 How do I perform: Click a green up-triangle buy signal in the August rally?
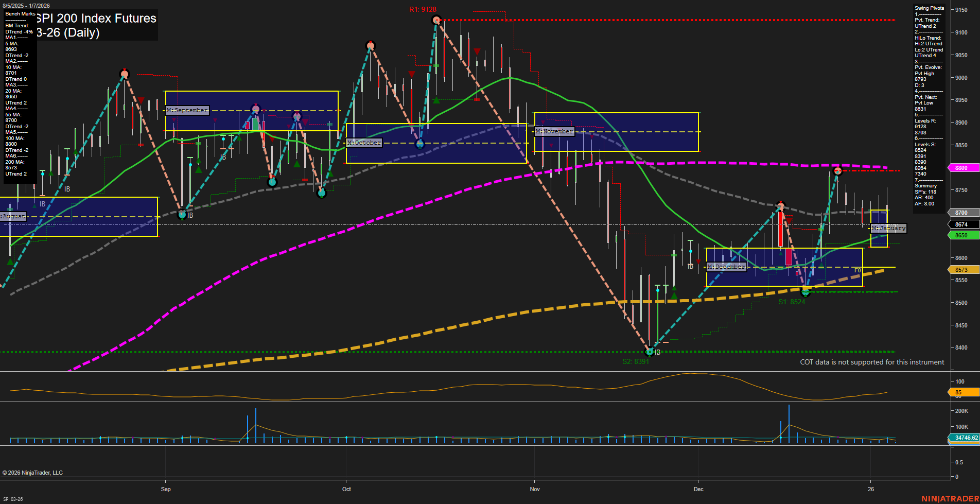[x=50, y=173]
